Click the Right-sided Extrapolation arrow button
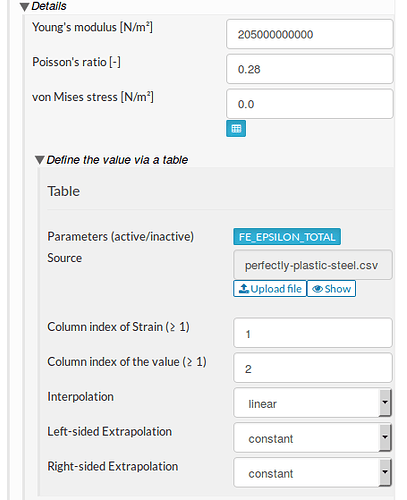The width and height of the screenshot is (407, 500). 385,472
